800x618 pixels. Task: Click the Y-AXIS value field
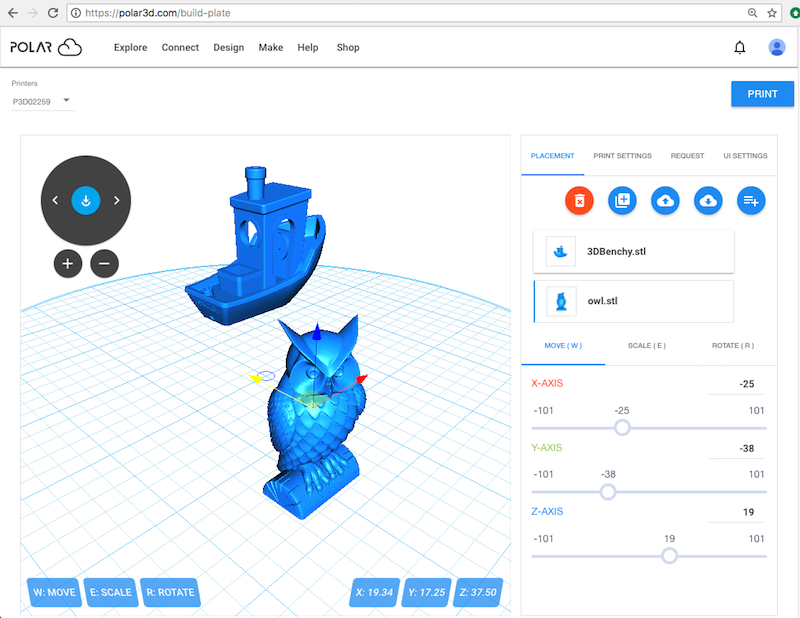click(736, 449)
